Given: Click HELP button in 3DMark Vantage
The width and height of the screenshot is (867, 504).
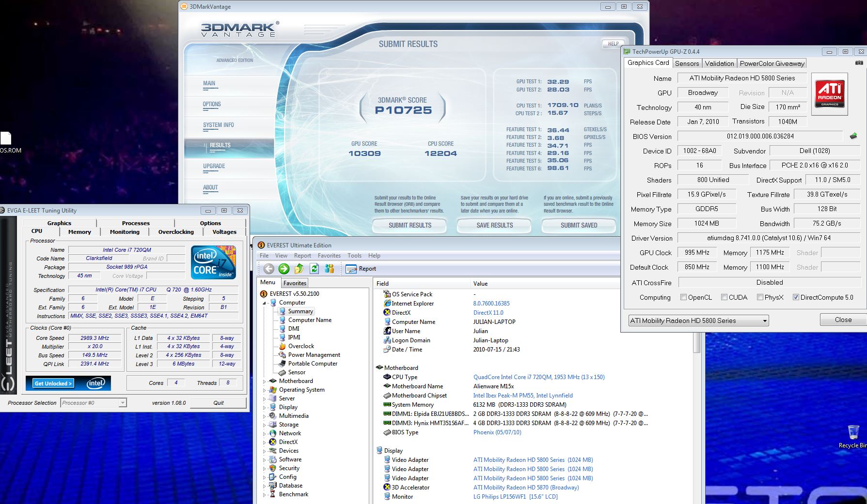Looking at the screenshot, I should point(613,44).
